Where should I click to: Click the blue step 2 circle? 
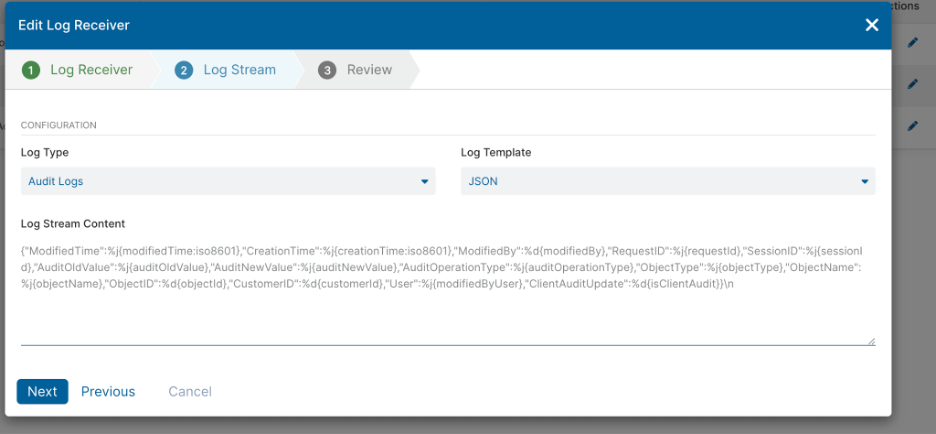tap(183, 70)
